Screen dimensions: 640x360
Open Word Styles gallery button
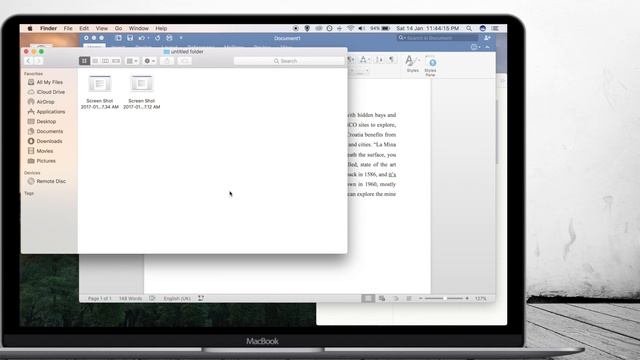413,64
